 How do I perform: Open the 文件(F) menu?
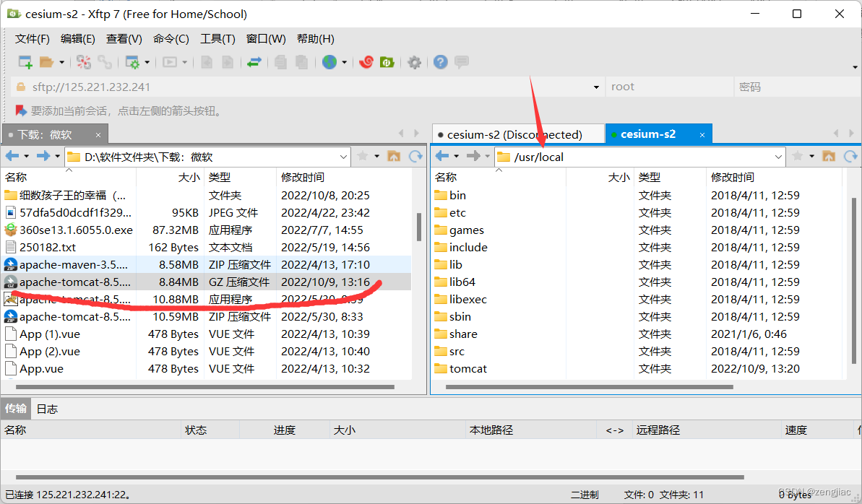point(32,39)
